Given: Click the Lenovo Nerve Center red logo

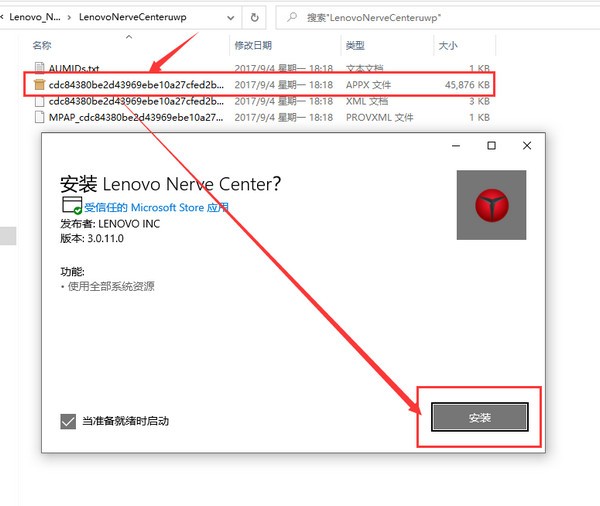Looking at the screenshot, I should click(x=491, y=205).
